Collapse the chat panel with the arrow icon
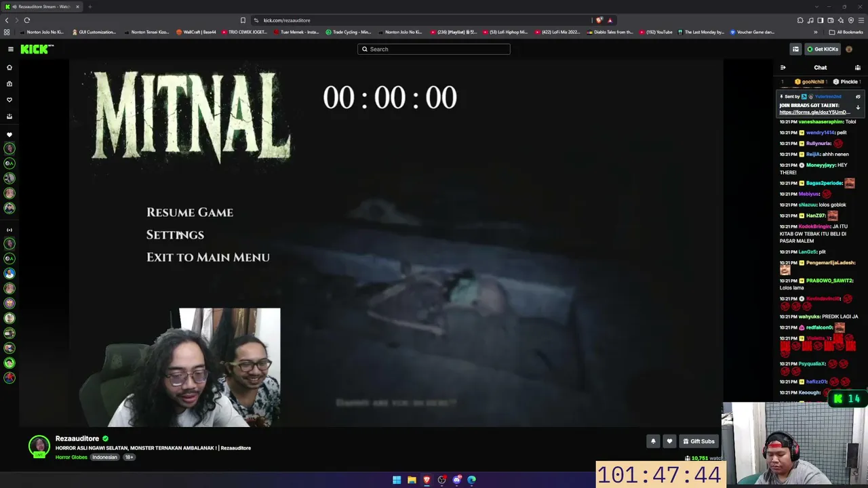This screenshot has height=488, width=868. click(x=783, y=68)
